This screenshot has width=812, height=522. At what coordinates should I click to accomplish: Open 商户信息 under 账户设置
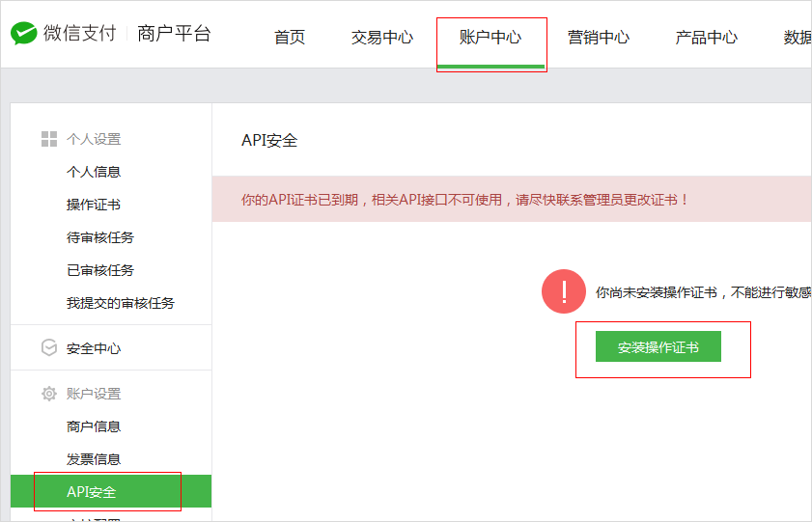coord(94,426)
